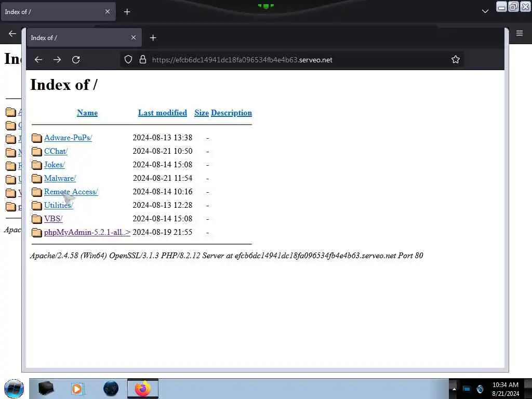The image size is (532, 399).
Task: Go back in the front Firefox window
Action: click(x=38, y=60)
